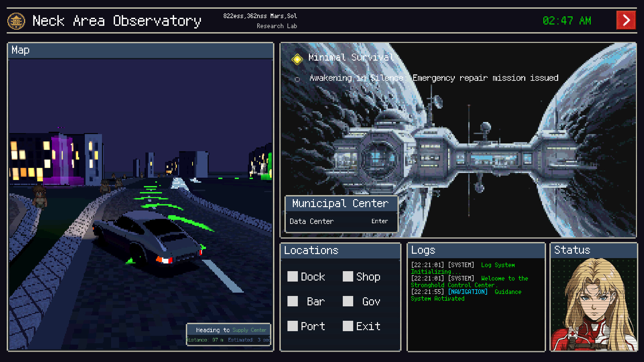Image resolution: width=644 pixels, height=362 pixels.
Task: Click the NAVIGATION log entry
Action: (x=466, y=295)
